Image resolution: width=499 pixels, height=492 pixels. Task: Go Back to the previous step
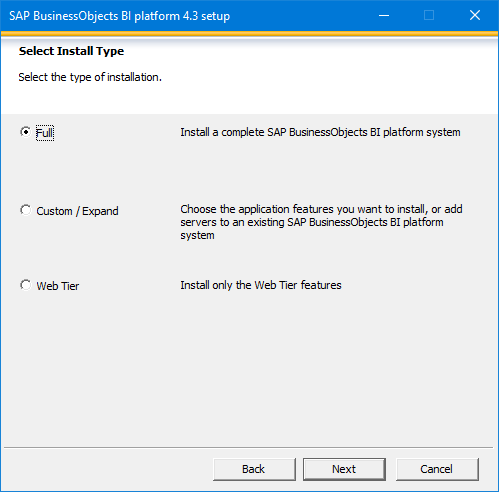(254, 469)
